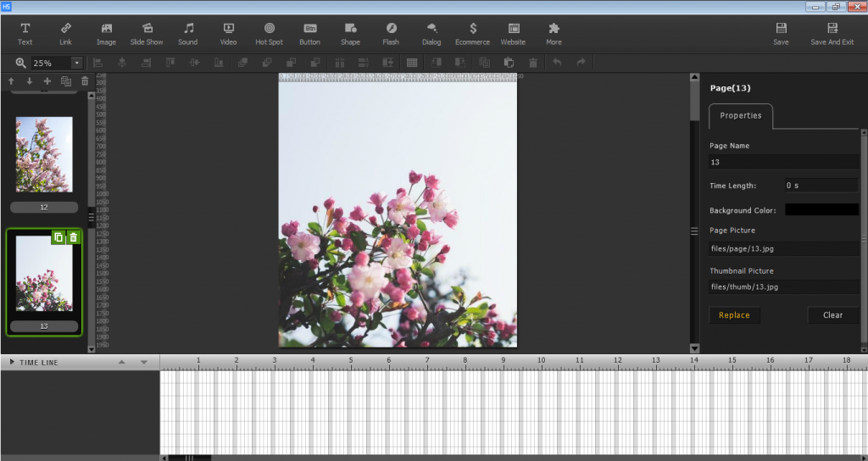The height and width of the screenshot is (461, 868).
Task: Align objects to horizontal center
Action: coord(122,63)
